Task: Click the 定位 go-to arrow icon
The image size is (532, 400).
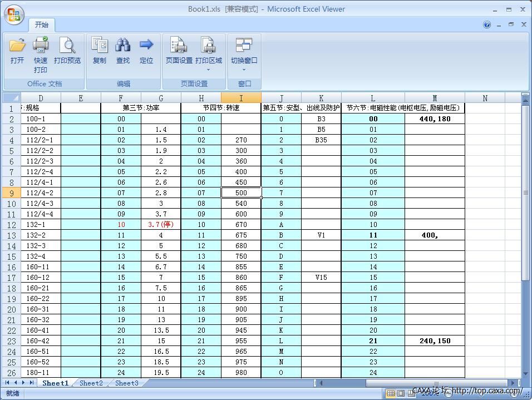Action: pos(146,51)
